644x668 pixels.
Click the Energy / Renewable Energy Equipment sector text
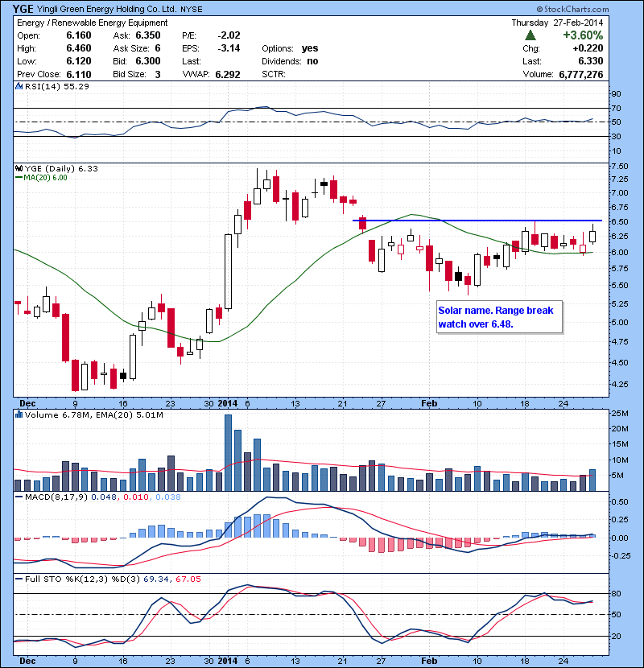(93, 23)
